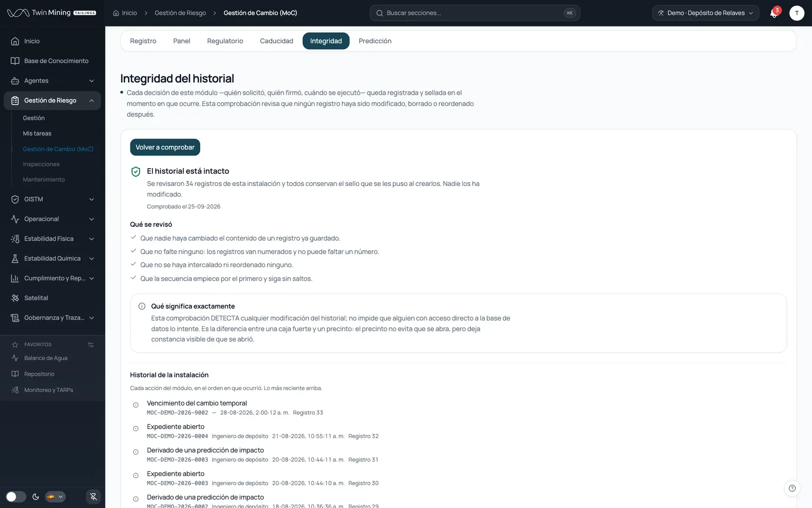Click the Twin Mining logo
Viewport: 812px width, 508px height.
[x=51, y=13]
